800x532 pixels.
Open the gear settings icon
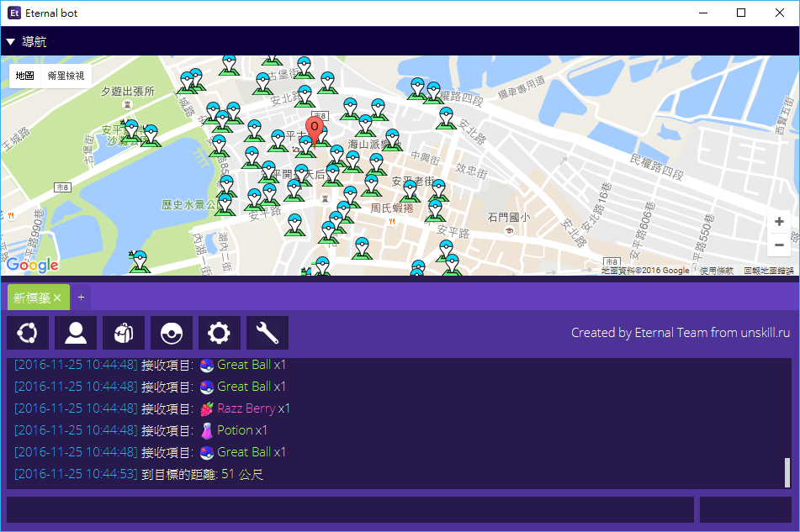click(220, 333)
